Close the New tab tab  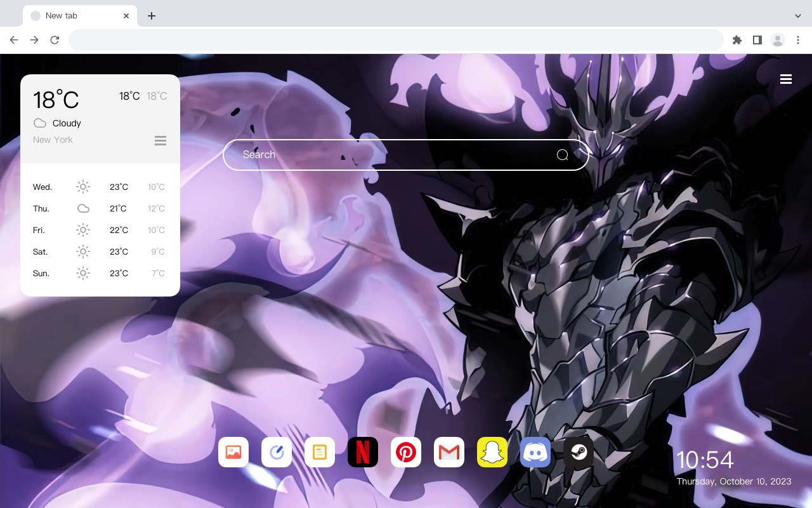(126, 16)
